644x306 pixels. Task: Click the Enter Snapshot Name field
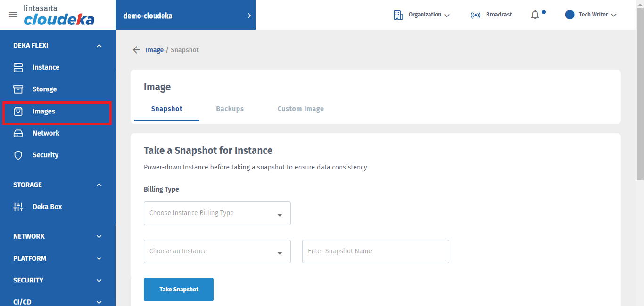375,251
